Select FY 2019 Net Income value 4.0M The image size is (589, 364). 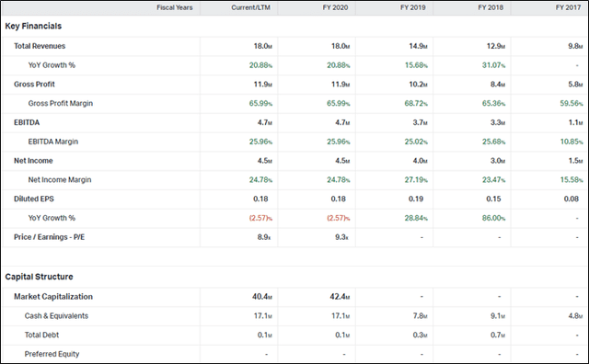click(x=420, y=161)
